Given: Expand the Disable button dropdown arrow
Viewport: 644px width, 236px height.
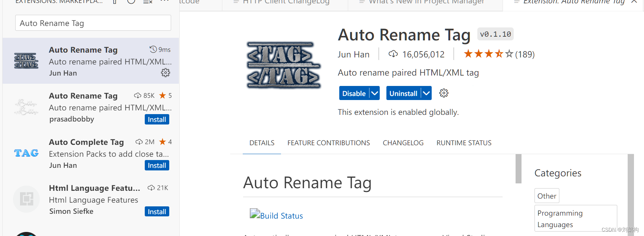Looking at the screenshot, I should click(x=375, y=93).
